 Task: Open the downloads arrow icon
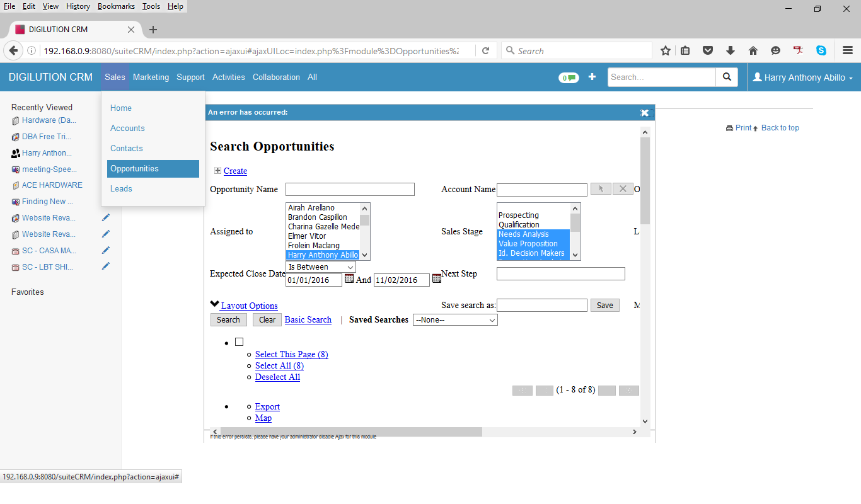(731, 51)
